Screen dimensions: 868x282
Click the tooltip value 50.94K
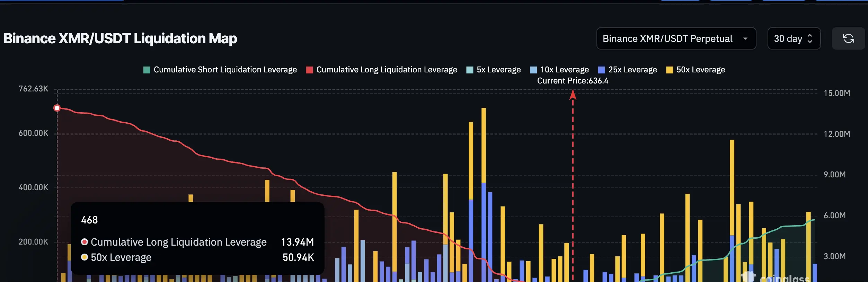(298, 257)
